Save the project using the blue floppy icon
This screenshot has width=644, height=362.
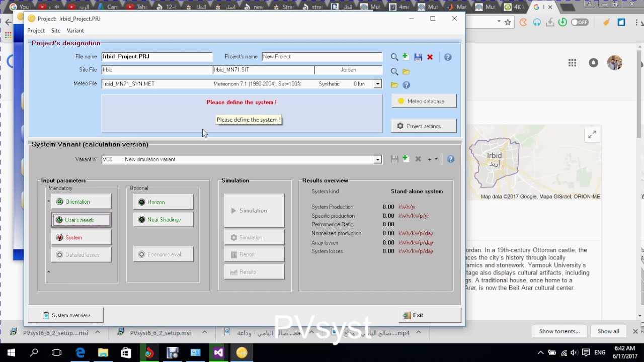[x=418, y=57]
